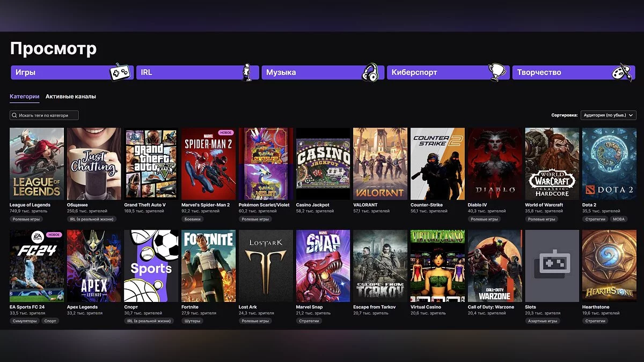Click the League of Legends title link
This screenshot has height=362, width=644.
30,205
